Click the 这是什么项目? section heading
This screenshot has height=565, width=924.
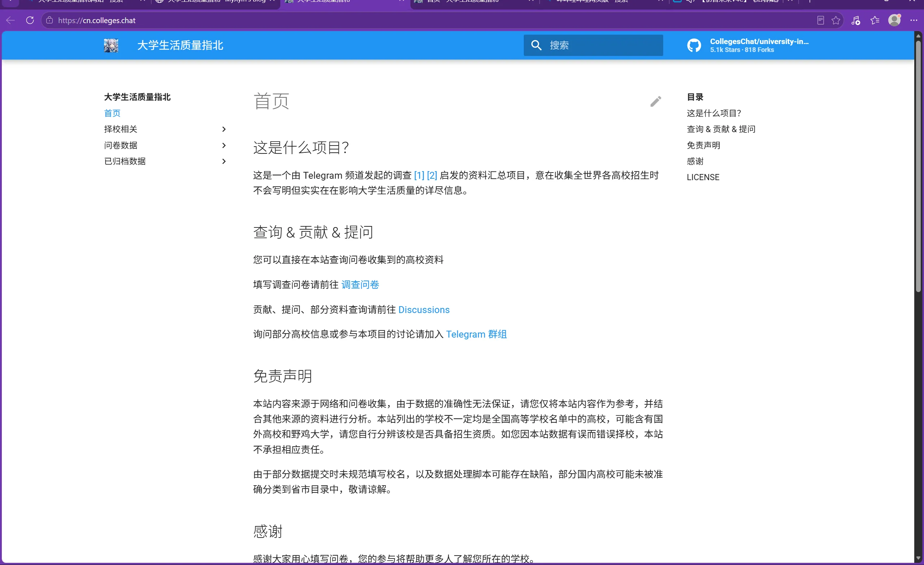coord(301,147)
